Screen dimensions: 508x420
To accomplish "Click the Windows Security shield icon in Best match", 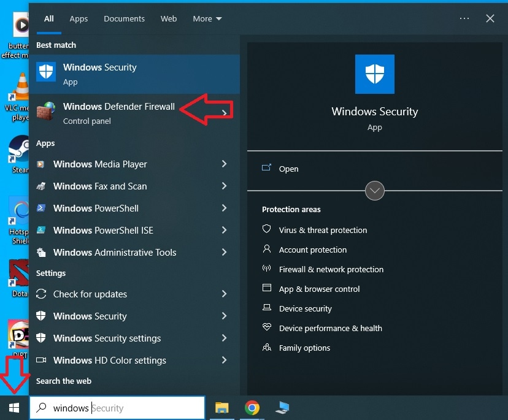I will tap(45, 72).
